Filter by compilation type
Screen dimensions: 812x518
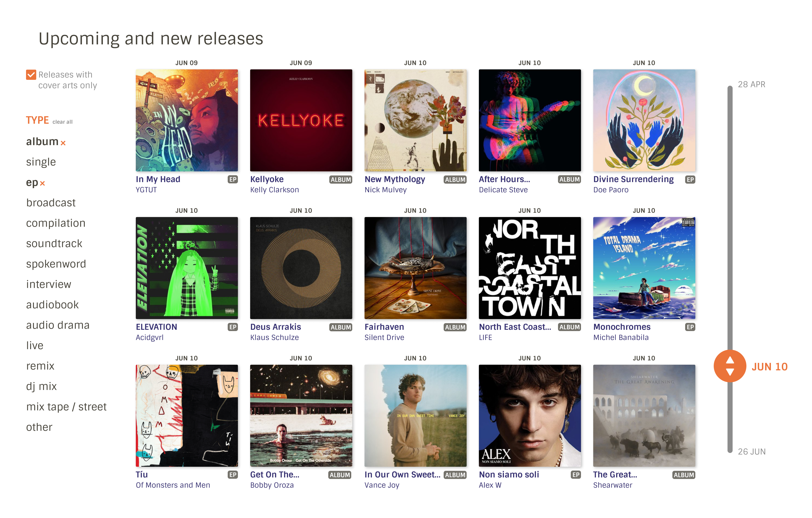(x=56, y=223)
